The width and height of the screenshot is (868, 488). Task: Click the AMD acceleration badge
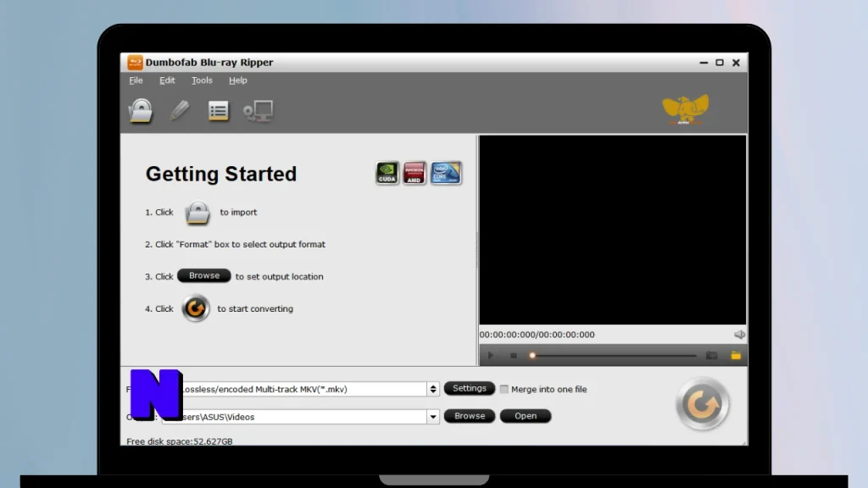pos(414,173)
